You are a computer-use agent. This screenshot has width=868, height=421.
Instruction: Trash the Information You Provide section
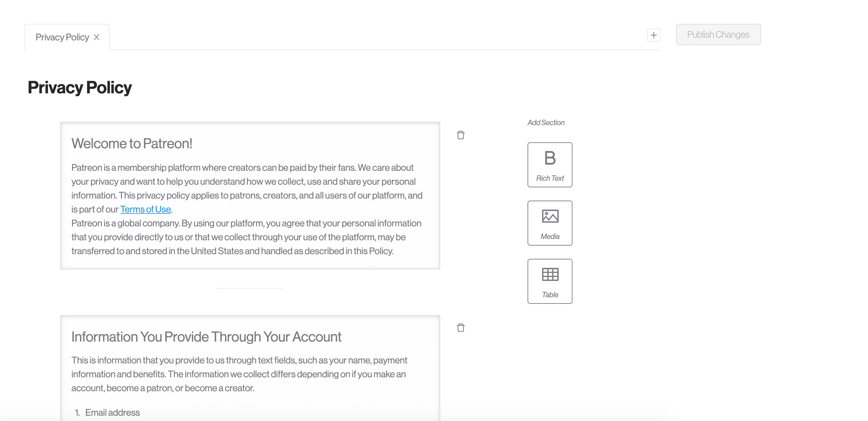tap(460, 328)
